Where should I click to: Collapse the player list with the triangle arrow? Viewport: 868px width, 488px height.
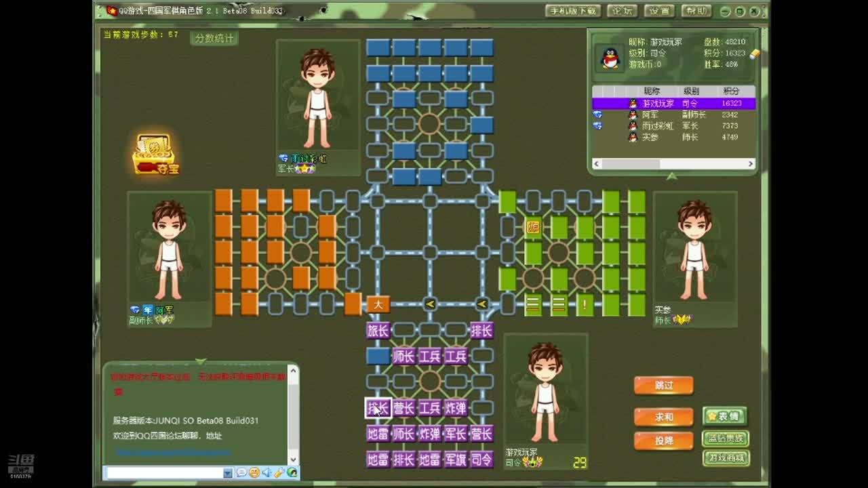(x=671, y=176)
